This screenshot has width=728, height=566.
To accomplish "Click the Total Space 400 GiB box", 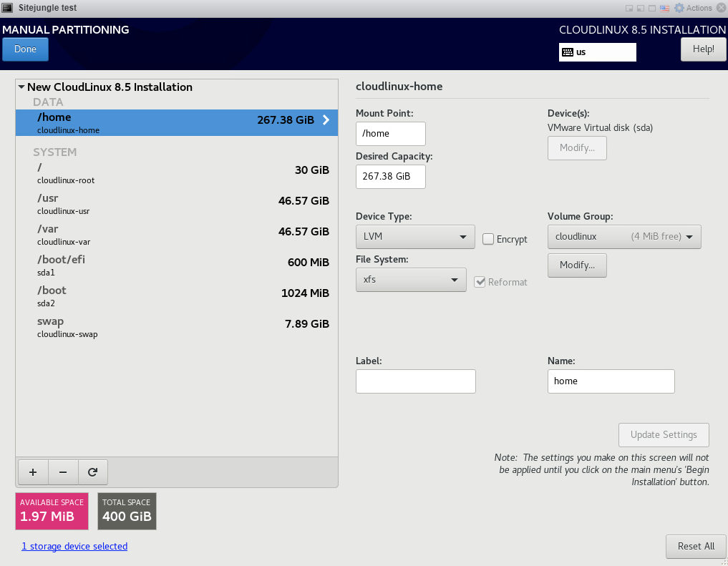I will pyautogui.click(x=127, y=511).
